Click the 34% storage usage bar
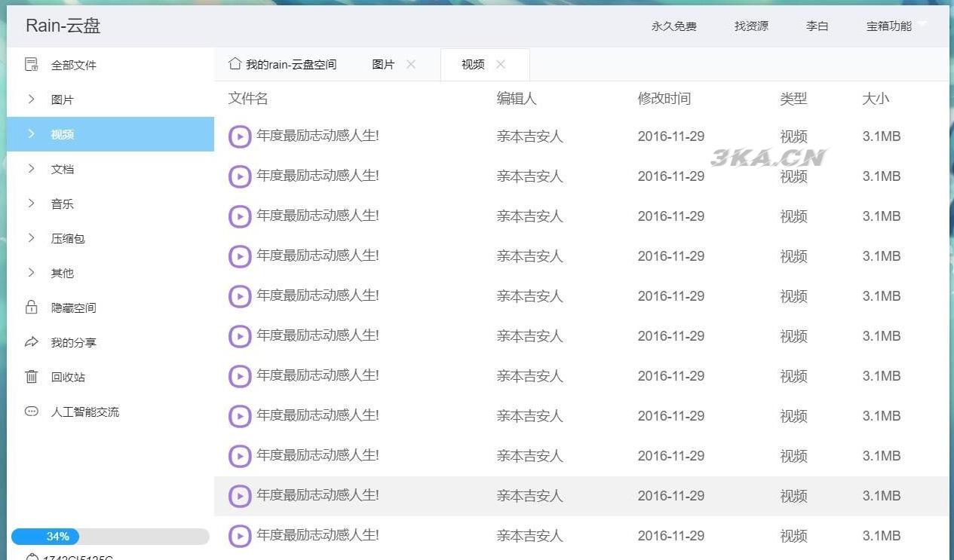Screen dimensions: 954x560 pyautogui.click(x=110, y=537)
